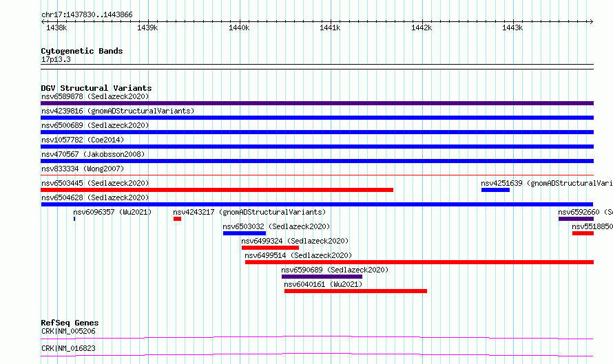Screen dimensions: 613x364
Task: Select the short blue nsv4251639 bar
Action: click(495, 190)
